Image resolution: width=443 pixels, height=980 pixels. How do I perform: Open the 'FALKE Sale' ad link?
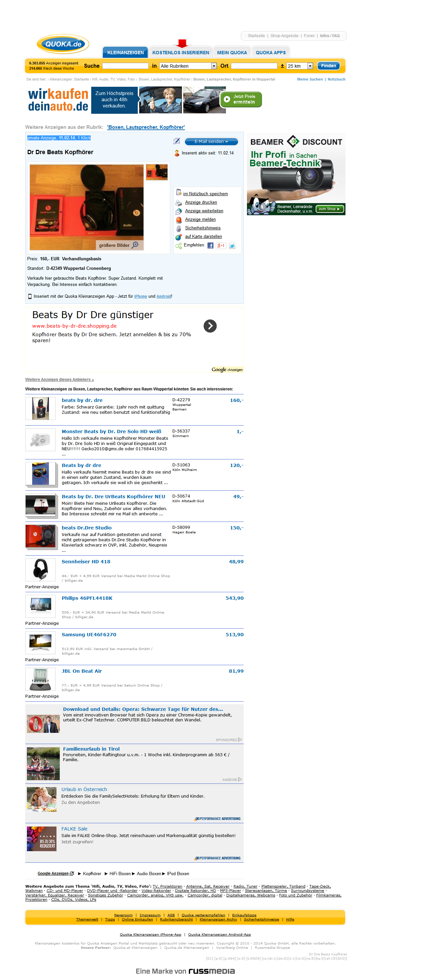coord(75,829)
